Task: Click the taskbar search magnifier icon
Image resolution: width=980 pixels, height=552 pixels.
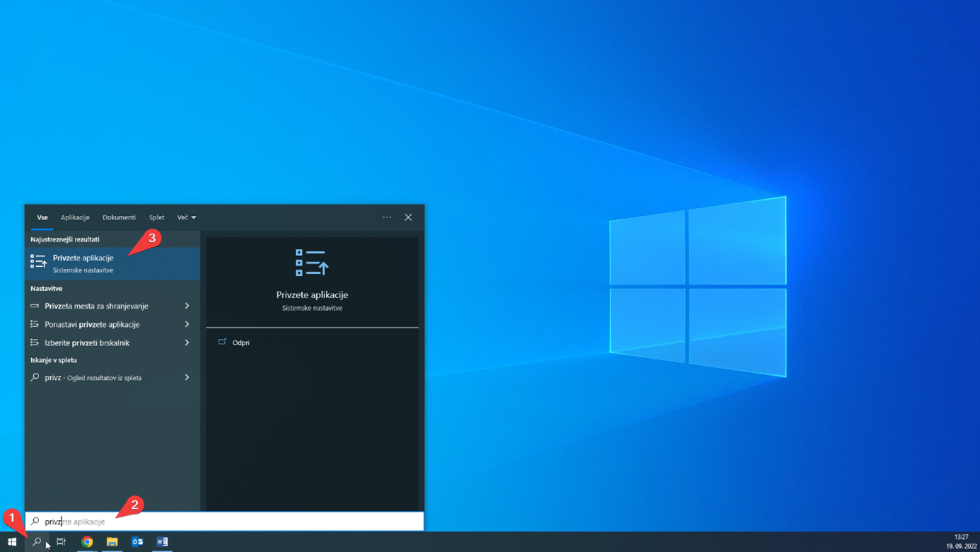Action: click(37, 542)
